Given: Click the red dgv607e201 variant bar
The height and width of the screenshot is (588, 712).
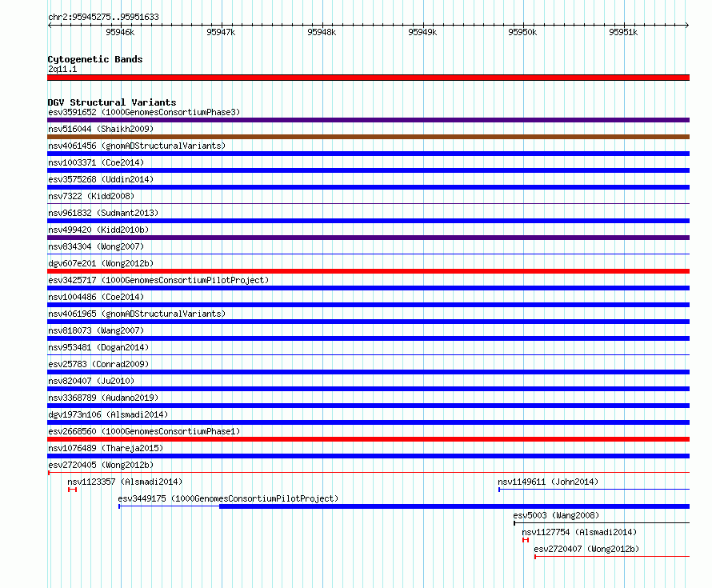Looking at the screenshot, I should coord(368,271).
